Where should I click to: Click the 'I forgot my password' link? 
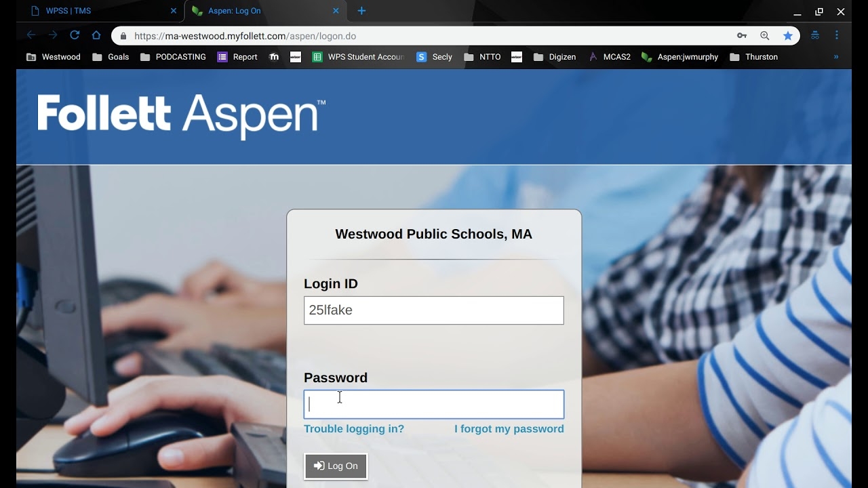(509, 429)
